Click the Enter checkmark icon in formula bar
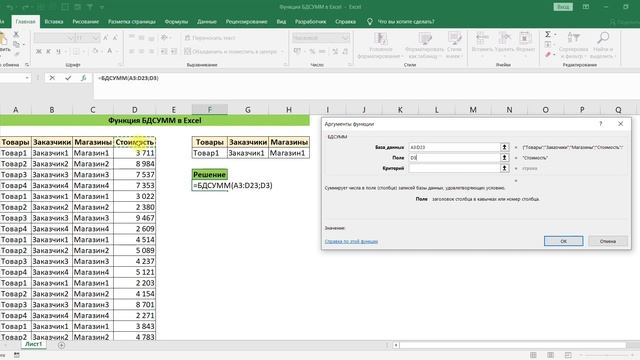 (68, 78)
